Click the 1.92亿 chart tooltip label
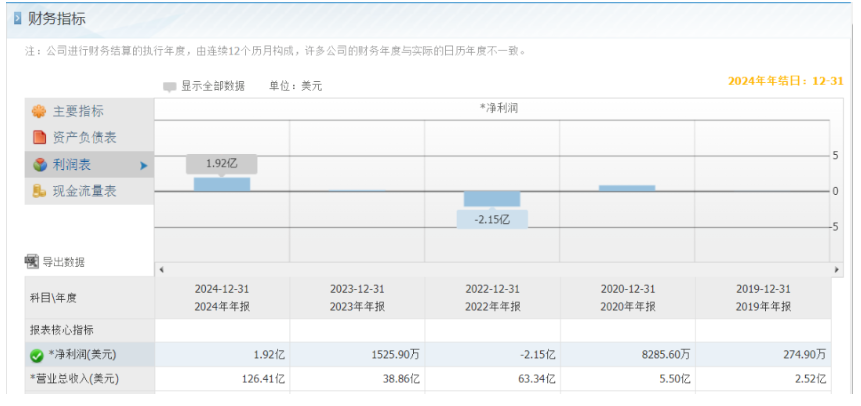 (x=222, y=164)
